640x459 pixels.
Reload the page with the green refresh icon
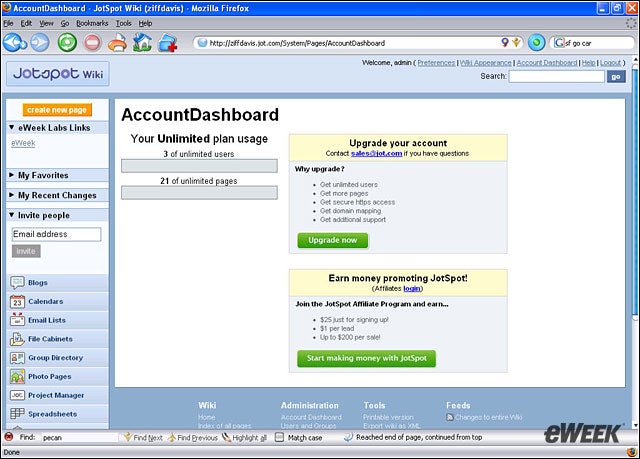tap(67, 42)
